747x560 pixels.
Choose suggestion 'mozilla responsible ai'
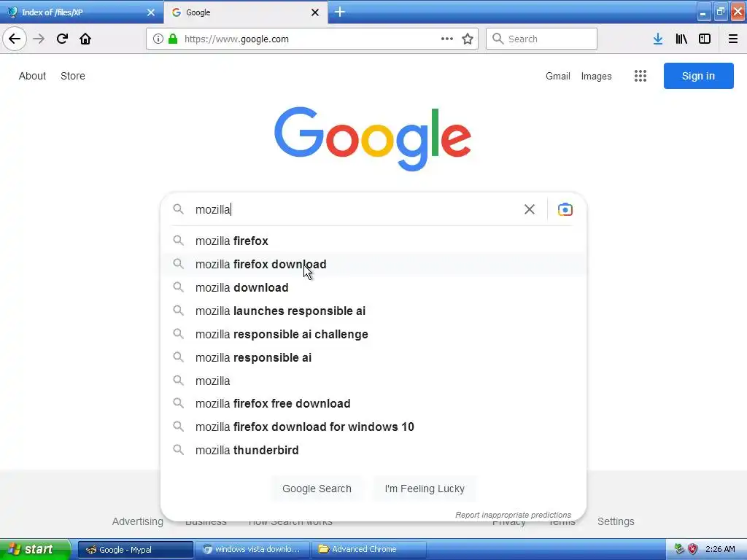click(373, 357)
